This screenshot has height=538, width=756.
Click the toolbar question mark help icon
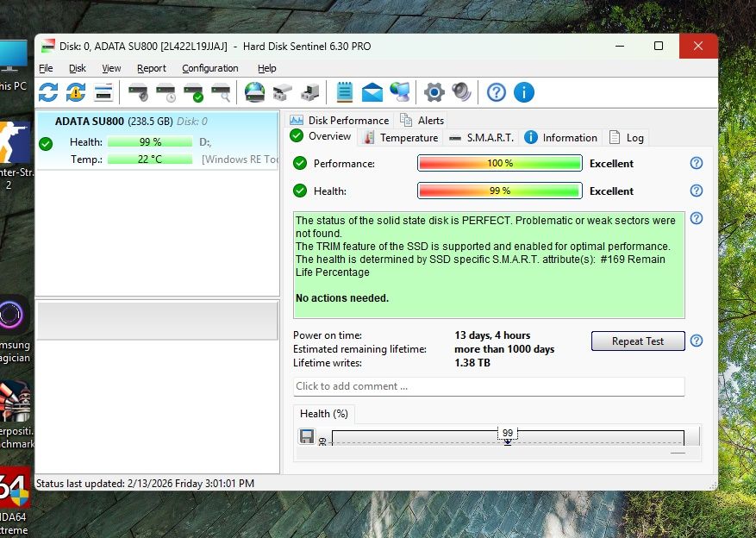click(497, 92)
